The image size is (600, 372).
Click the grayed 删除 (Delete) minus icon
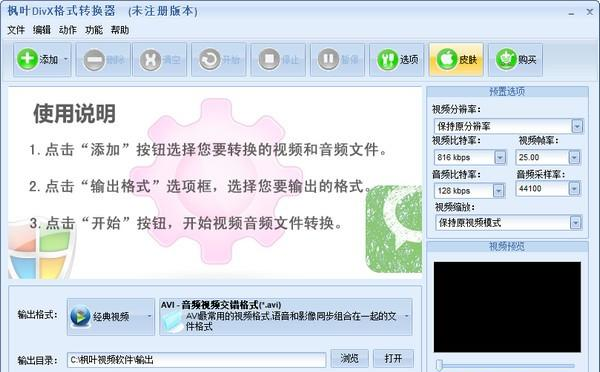(94, 60)
